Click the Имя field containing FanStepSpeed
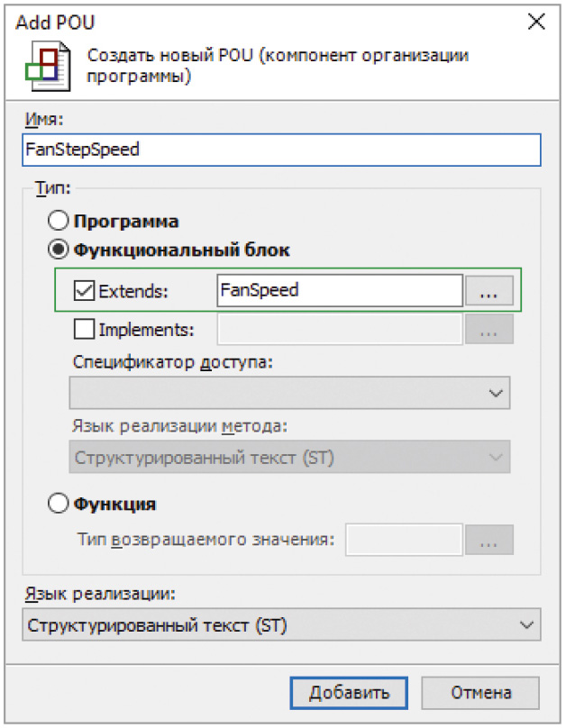 pyautogui.click(x=281, y=150)
